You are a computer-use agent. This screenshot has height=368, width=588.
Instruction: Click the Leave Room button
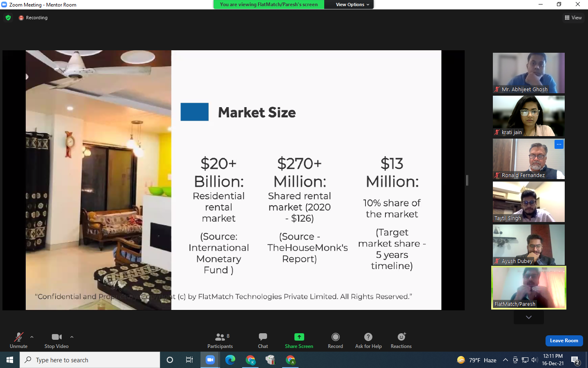coord(564,341)
